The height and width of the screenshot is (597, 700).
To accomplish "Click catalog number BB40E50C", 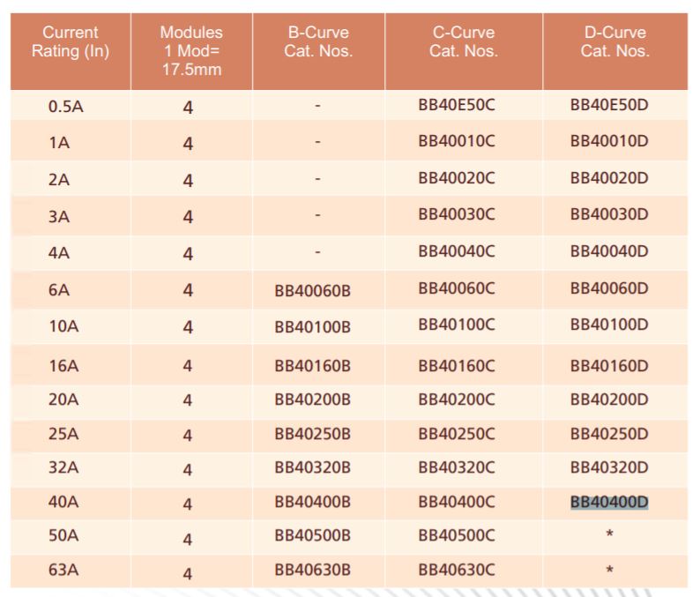I will (457, 106).
